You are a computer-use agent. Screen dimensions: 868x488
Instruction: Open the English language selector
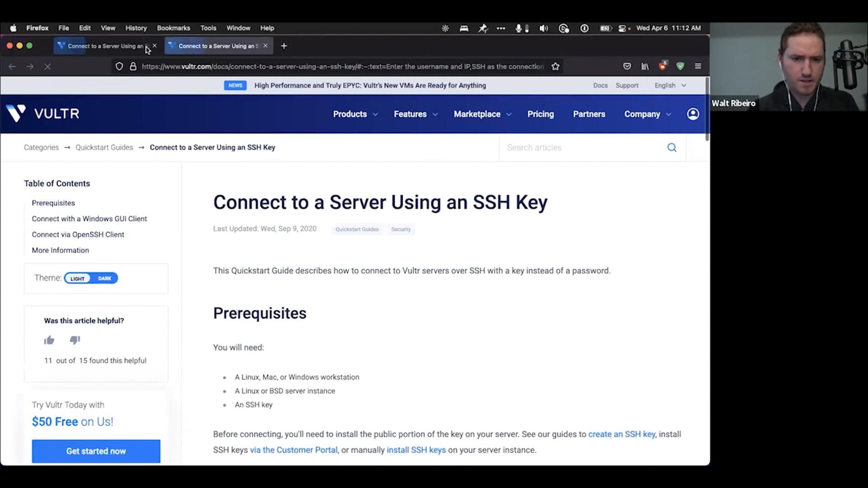pyautogui.click(x=670, y=85)
